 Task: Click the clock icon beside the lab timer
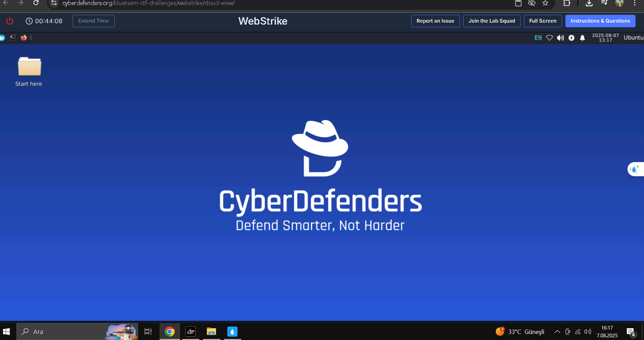(29, 21)
